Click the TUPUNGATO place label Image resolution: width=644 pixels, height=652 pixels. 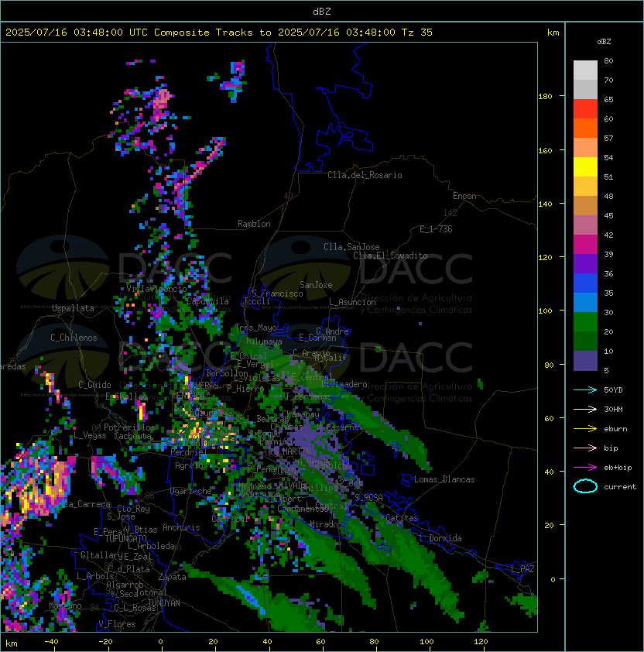(x=125, y=539)
